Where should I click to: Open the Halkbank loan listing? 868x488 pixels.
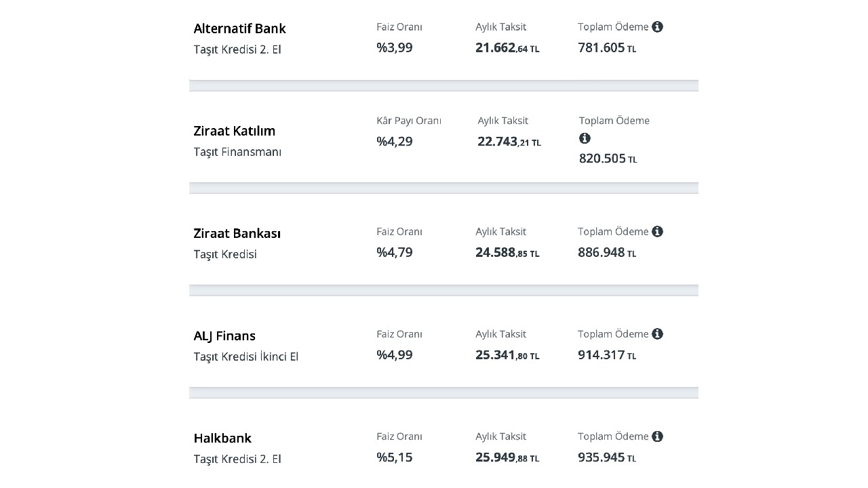coord(222,438)
